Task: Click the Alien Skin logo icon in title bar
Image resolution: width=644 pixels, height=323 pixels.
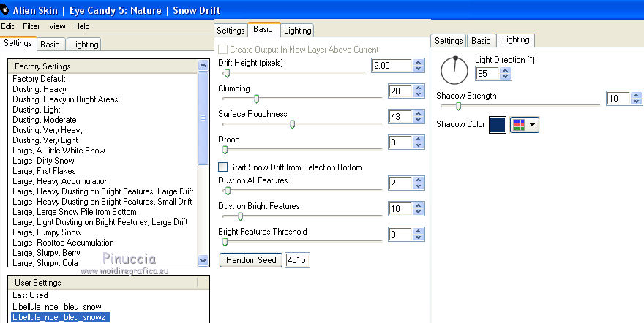Action: click(x=4, y=9)
